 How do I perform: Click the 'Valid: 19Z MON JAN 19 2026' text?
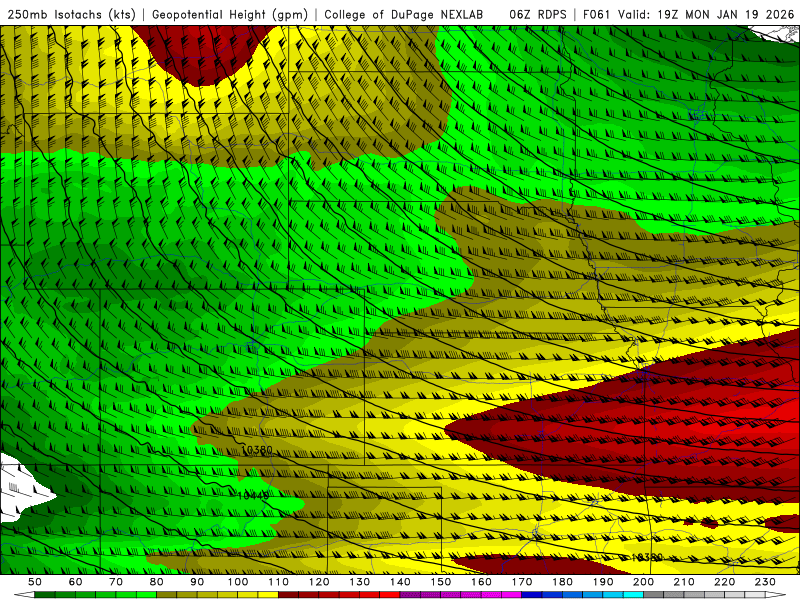[x=706, y=15]
